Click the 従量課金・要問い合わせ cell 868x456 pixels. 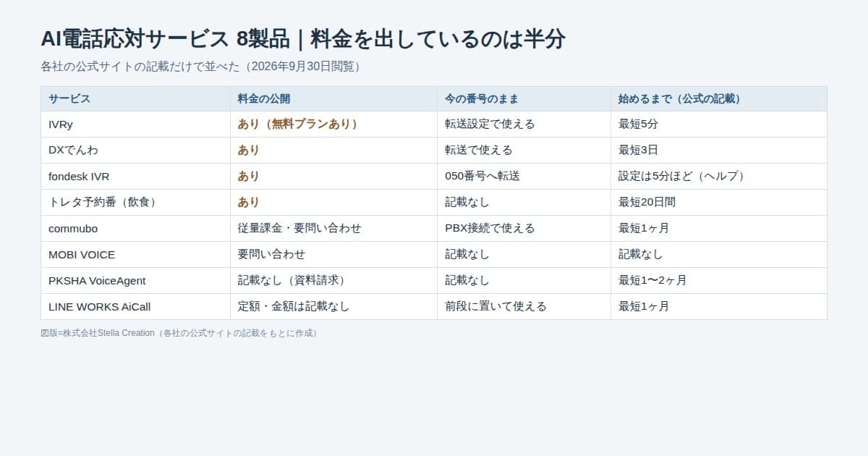click(x=333, y=228)
